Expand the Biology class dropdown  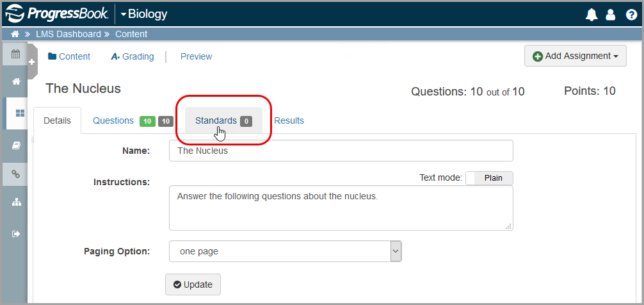point(144,14)
